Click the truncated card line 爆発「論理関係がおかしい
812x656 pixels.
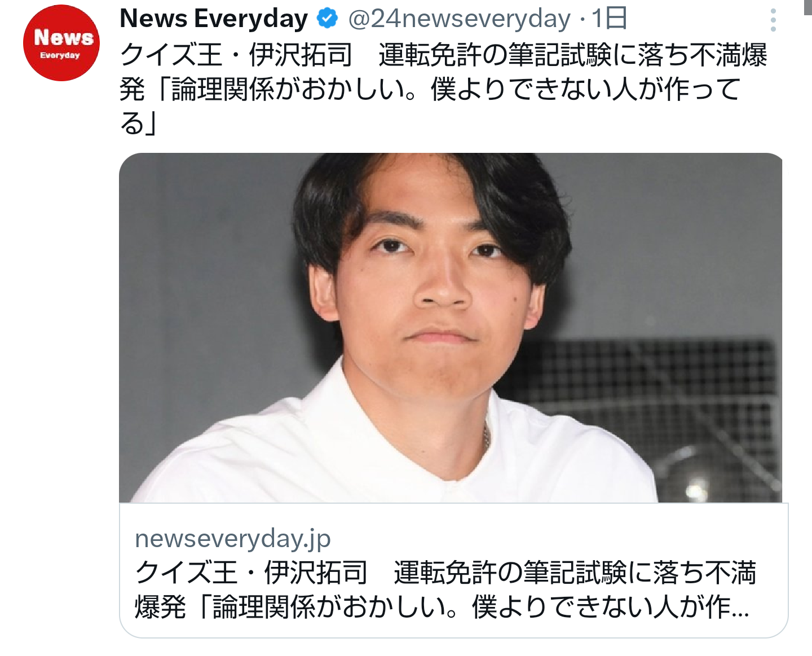pos(442,607)
